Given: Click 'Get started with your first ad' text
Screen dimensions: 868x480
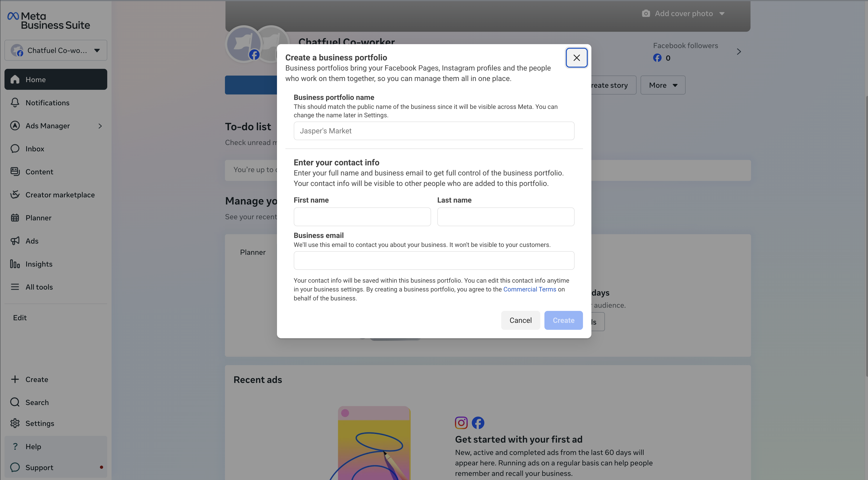Looking at the screenshot, I should [x=519, y=440].
